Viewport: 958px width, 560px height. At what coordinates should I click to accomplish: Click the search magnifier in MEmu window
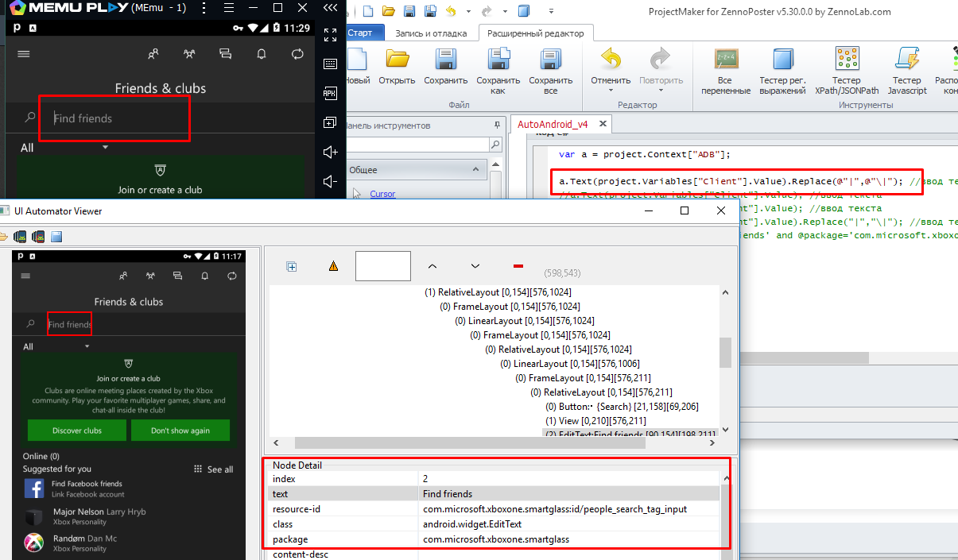pyautogui.click(x=30, y=118)
